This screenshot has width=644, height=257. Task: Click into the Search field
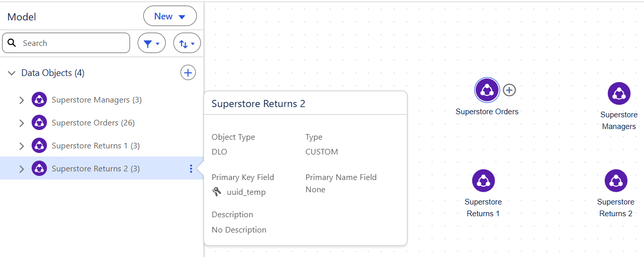[71, 43]
